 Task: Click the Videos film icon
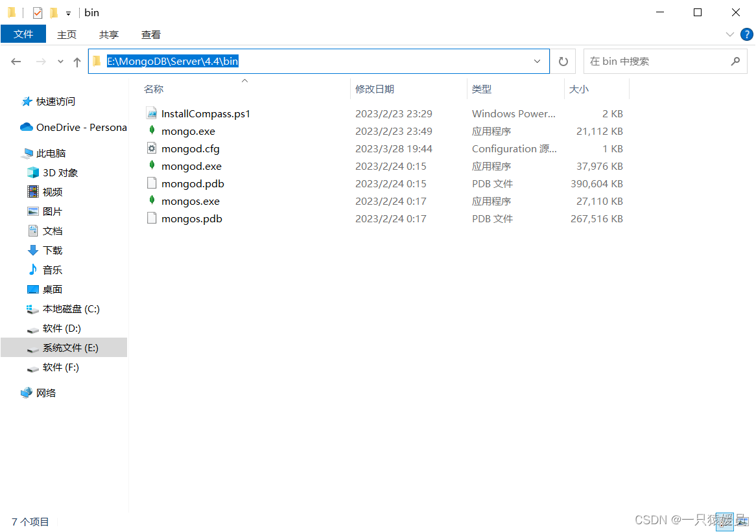[33, 192]
